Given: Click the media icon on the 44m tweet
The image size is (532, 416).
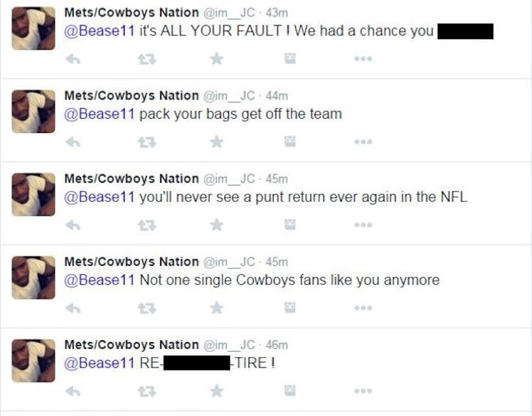Looking at the screenshot, I should (290, 142).
